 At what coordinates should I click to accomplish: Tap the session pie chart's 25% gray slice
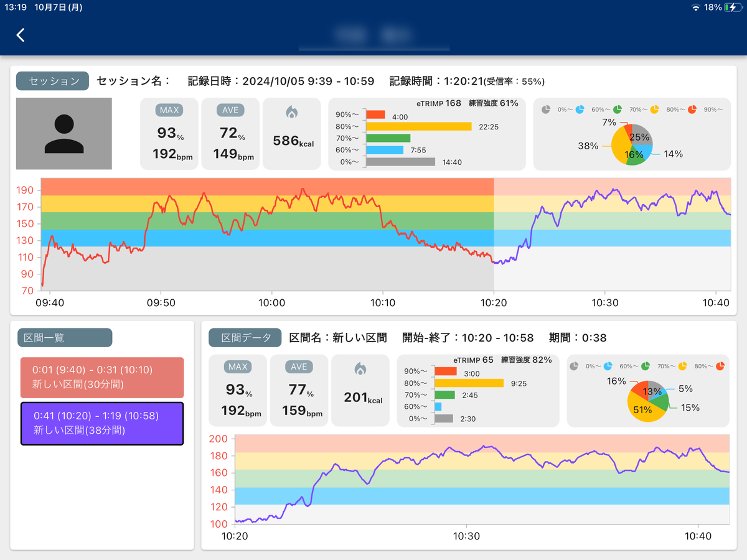coord(642,136)
